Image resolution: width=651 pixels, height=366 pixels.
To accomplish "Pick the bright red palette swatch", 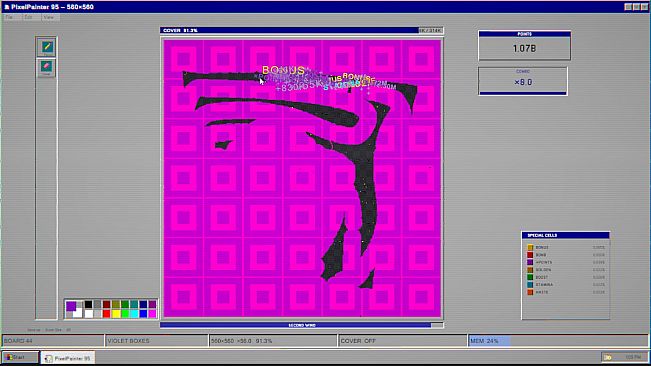I will (107, 314).
